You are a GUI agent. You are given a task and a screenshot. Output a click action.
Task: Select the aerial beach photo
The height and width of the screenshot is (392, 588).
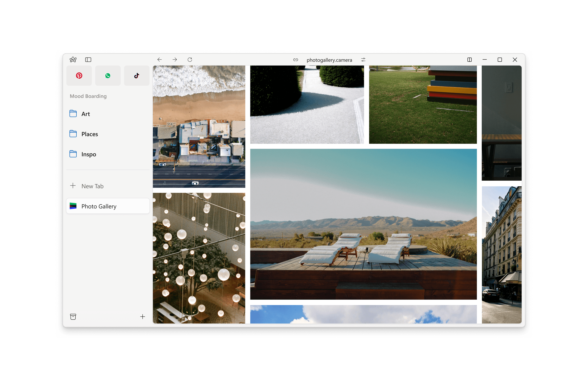click(x=199, y=127)
